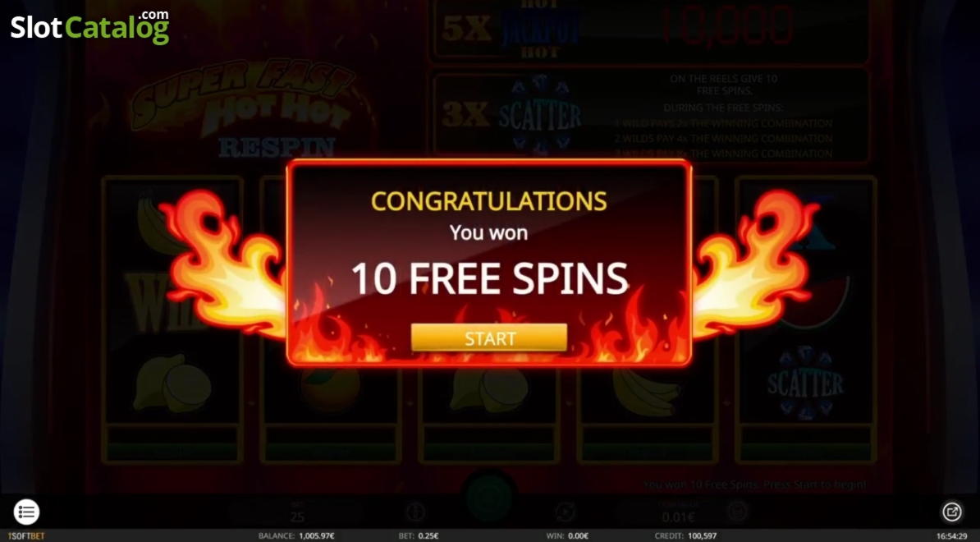The height and width of the screenshot is (542, 980).
Task: Click the 10 FREE SPINS text
Action: click(x=489, y=279)
